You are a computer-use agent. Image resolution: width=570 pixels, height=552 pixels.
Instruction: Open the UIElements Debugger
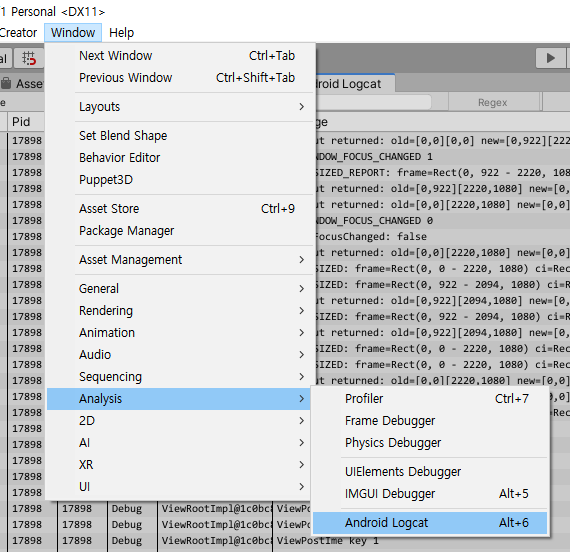pyautogui.click(x=430, y=472)
